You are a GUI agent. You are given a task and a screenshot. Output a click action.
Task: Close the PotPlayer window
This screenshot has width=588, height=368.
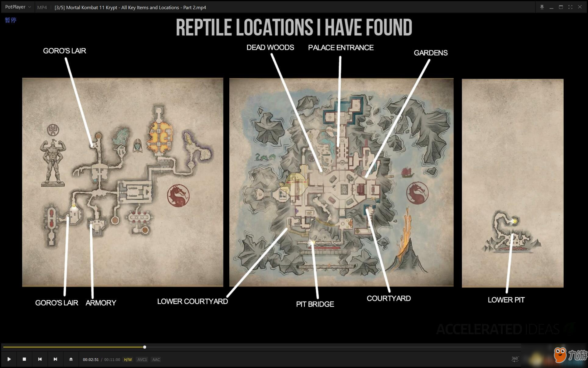(x=580, y=7)
